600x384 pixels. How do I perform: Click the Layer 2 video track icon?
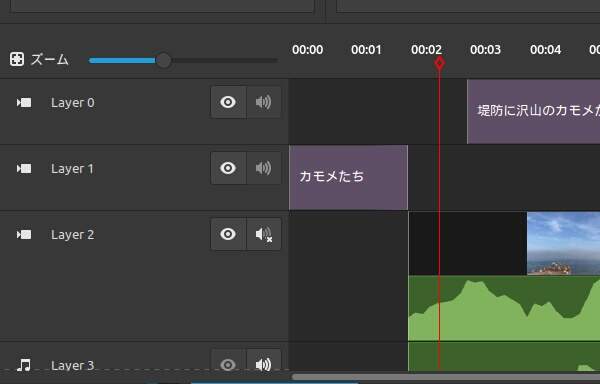point(24,234)
